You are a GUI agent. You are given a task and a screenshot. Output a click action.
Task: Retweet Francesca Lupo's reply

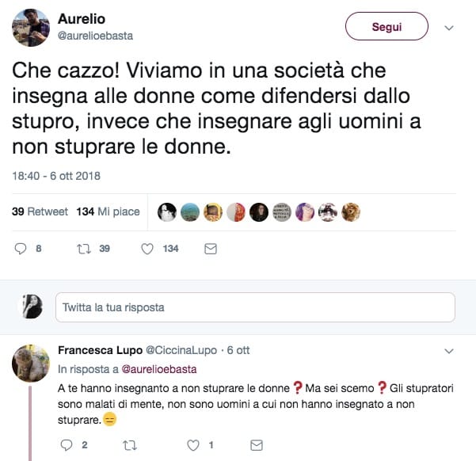click(x=131, y=445)
